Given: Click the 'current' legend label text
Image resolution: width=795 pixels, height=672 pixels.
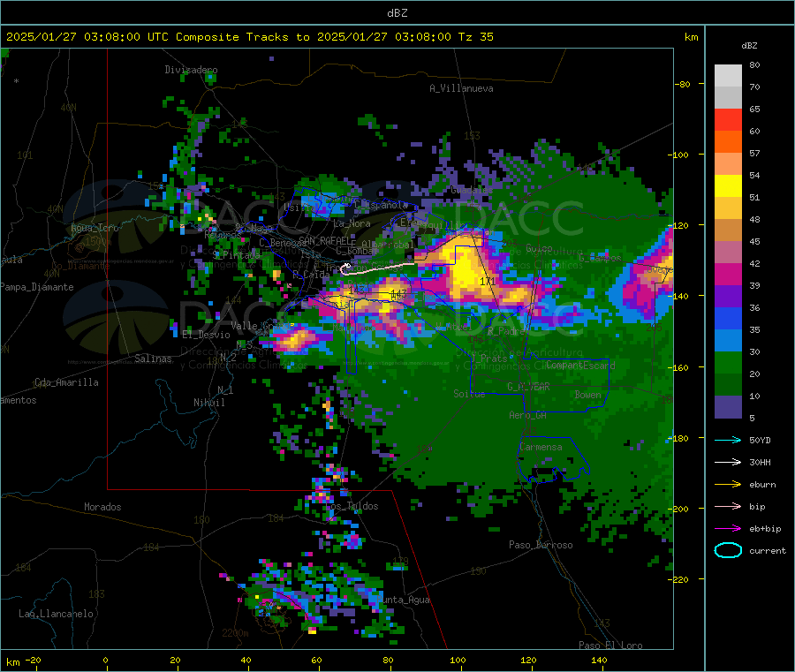Looking at the screenshot, I should [x=768, y=550].
